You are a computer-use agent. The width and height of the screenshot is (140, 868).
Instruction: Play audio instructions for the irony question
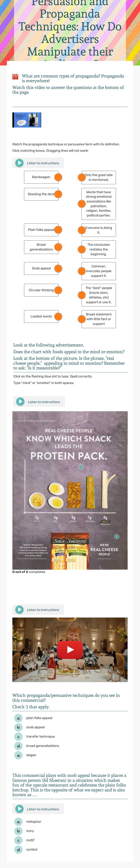[20, 809]
